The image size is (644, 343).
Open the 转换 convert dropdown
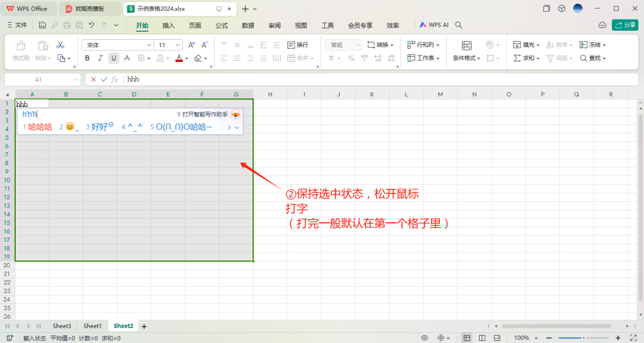pos(381,45)
